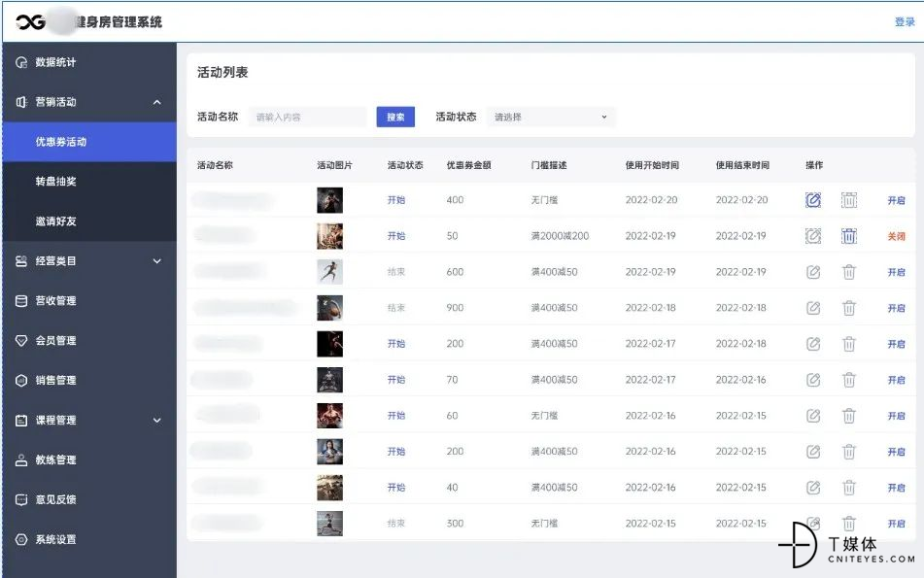Open the 活动状态 dropdown
The width and height of the screenshot is (924, 578).
(551, 117)
